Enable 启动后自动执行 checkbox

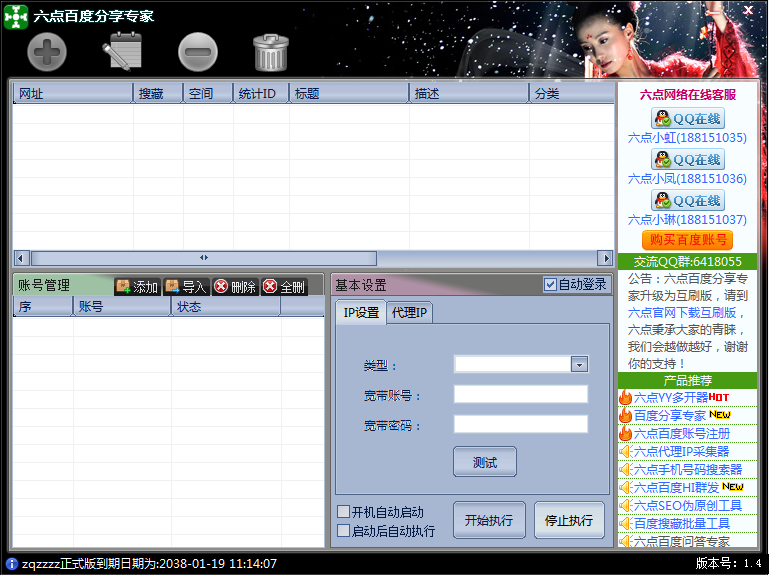click(343, 530)
